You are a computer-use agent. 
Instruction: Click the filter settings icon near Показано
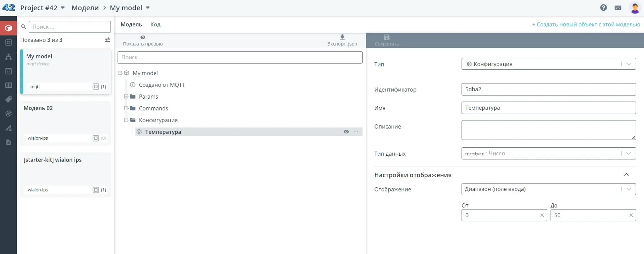108,40
